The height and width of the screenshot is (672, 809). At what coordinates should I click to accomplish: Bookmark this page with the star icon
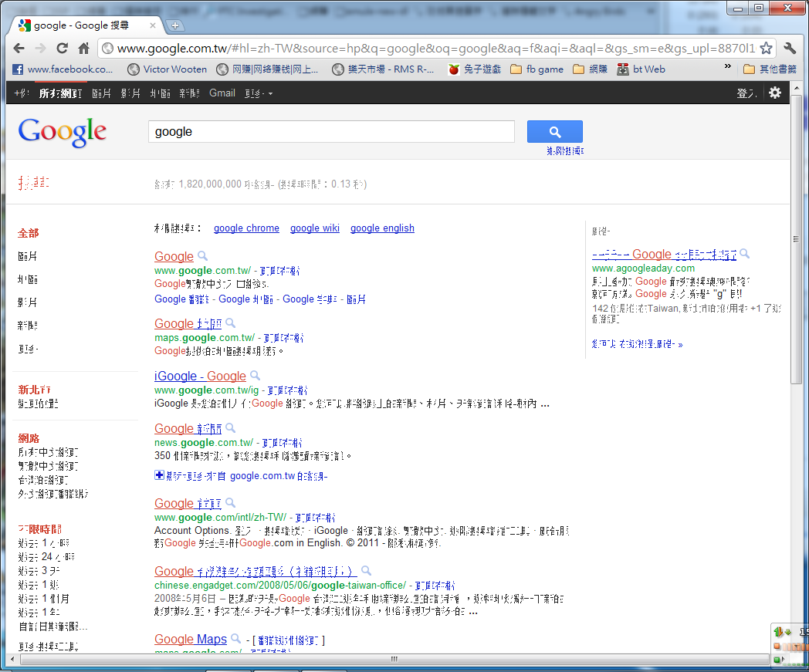(x=766, y=48)
